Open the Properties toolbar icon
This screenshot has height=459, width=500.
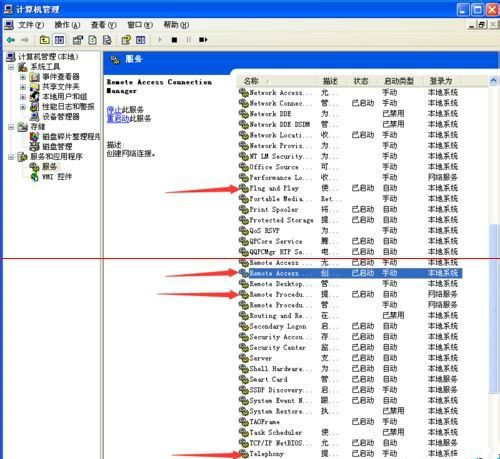tap(78, 40)
